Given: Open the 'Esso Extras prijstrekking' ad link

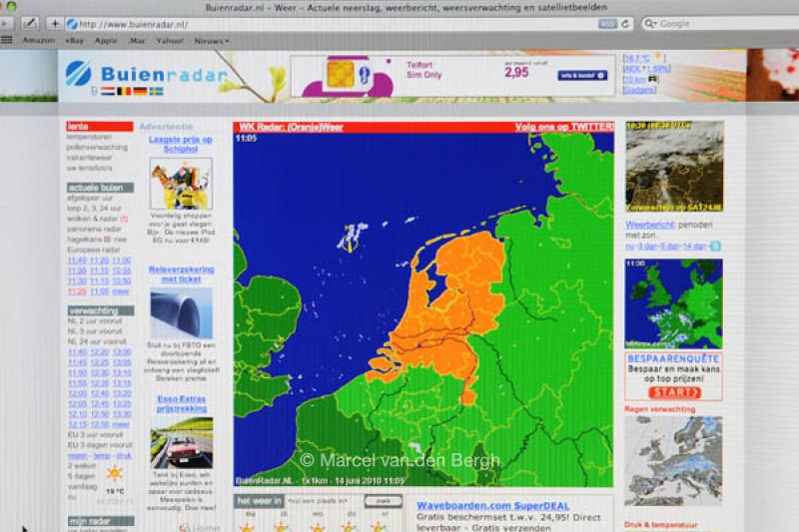Looking at the screenshot, I should point(182,403).
